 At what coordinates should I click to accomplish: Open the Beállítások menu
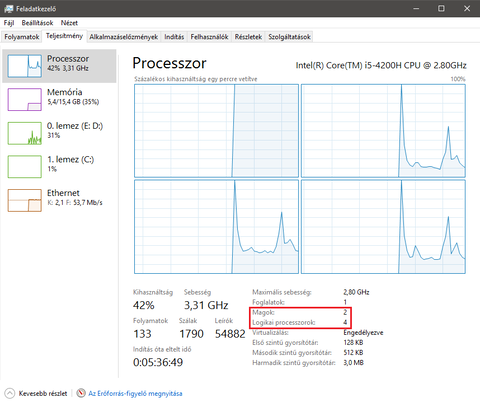pyautogui.click(x=37, y=23)
